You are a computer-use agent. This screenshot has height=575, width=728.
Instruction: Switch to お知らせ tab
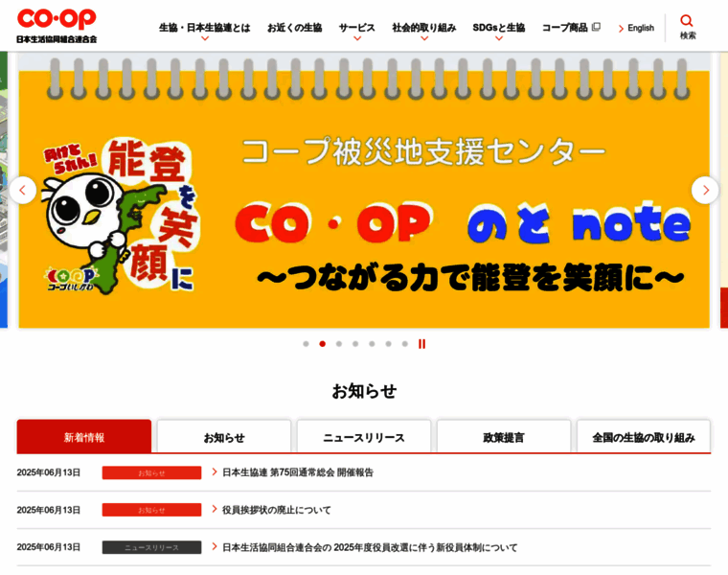tap(224, 437)
